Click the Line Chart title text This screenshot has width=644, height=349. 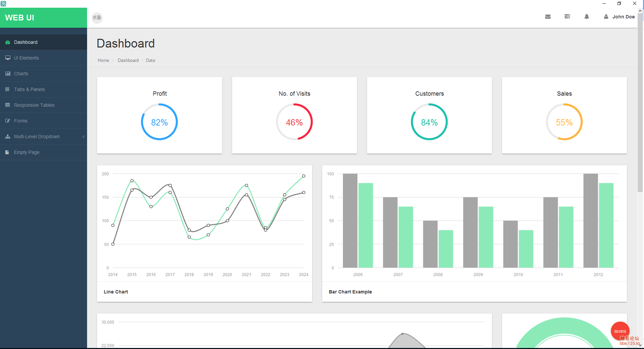tap(116, 292)
